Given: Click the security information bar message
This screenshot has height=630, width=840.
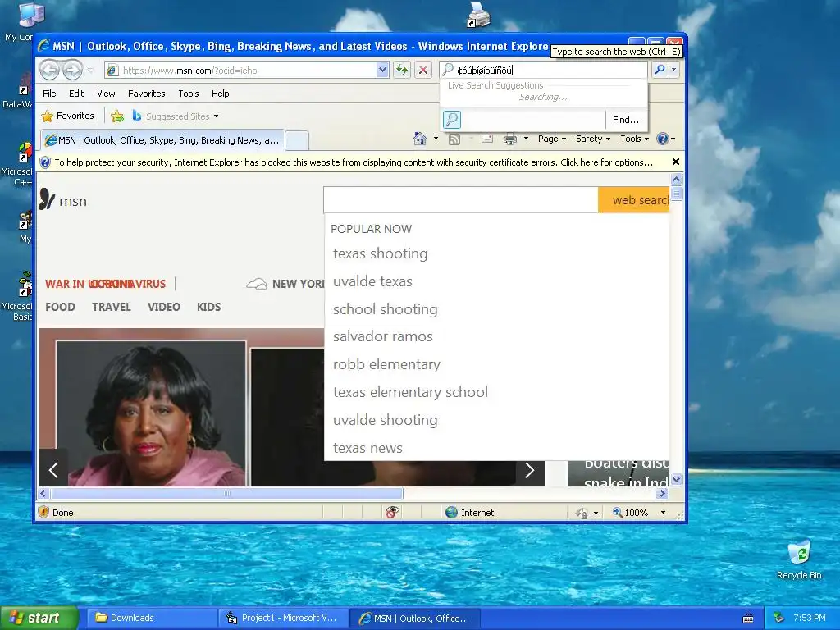Looking at the screenshot, I should click(354, 162).
